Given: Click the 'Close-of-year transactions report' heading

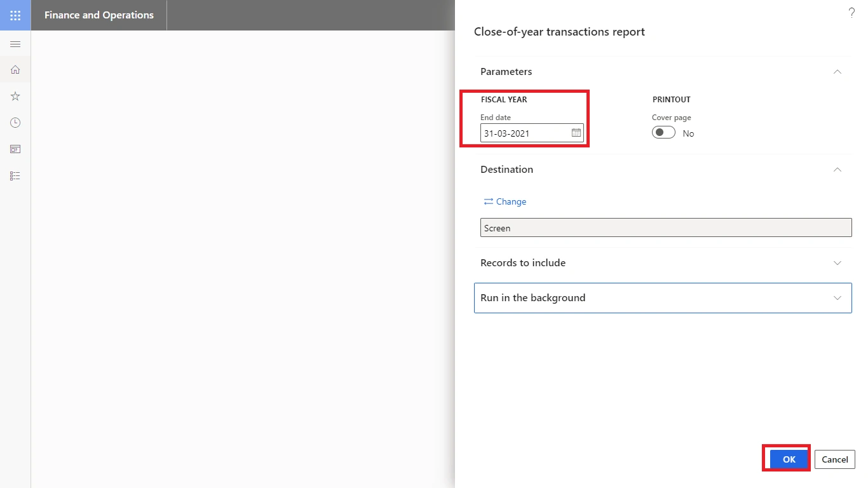Looking at the screenshot, I should point(559,32).
